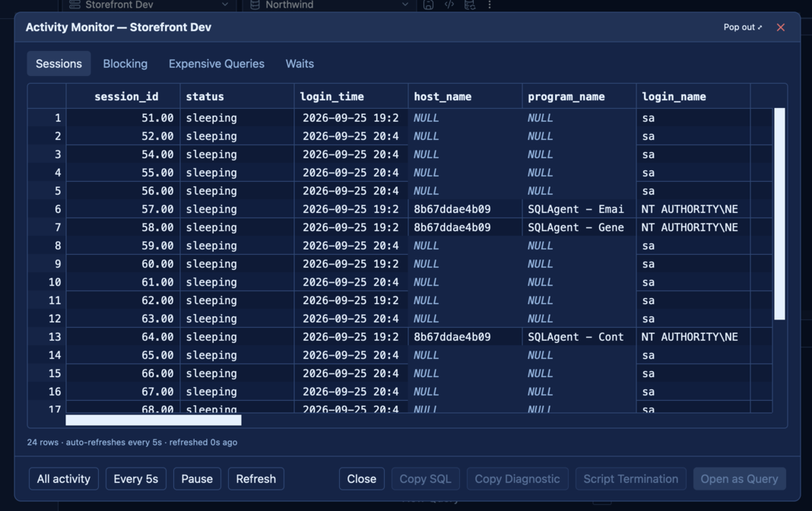This screenshot has width=812, height=511.
Task: Pause the auto-refresh
Action: [197, 479]
